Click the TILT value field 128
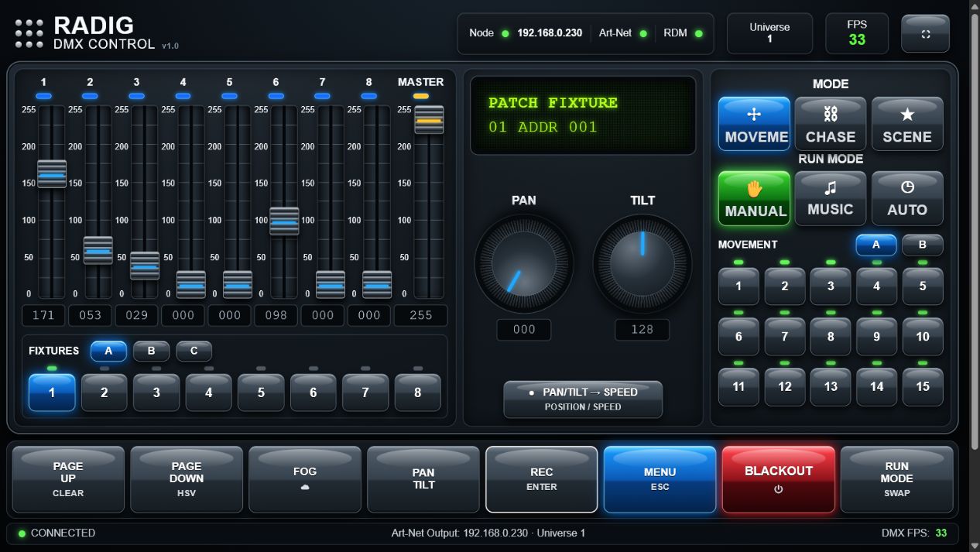This screenshot has width=980, height=552. (x=642, y=329)
